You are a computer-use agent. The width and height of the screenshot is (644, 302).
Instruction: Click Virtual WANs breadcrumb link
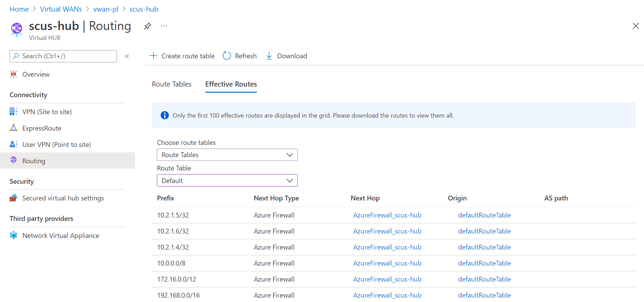[x=61, y=9]
